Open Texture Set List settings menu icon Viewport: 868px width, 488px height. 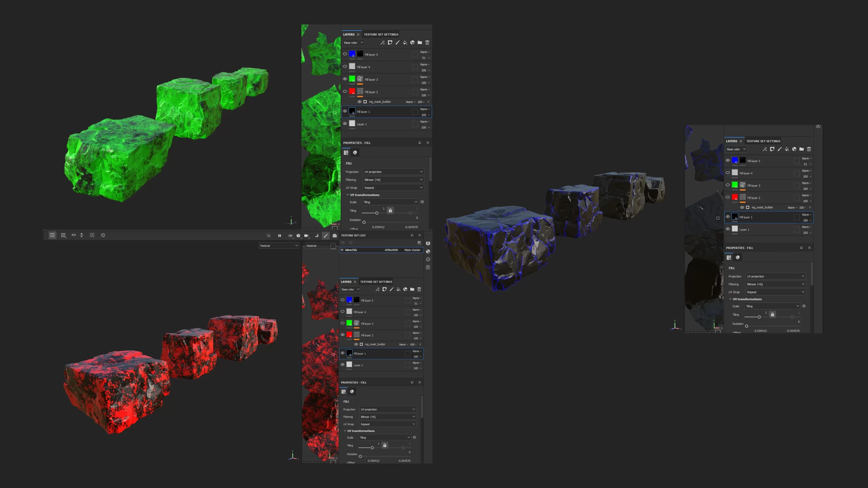coord(419,243)
